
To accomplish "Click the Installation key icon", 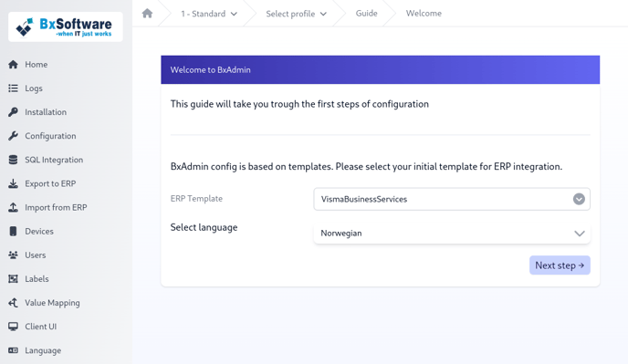I will pyautogui.click(x=13, y=112).
